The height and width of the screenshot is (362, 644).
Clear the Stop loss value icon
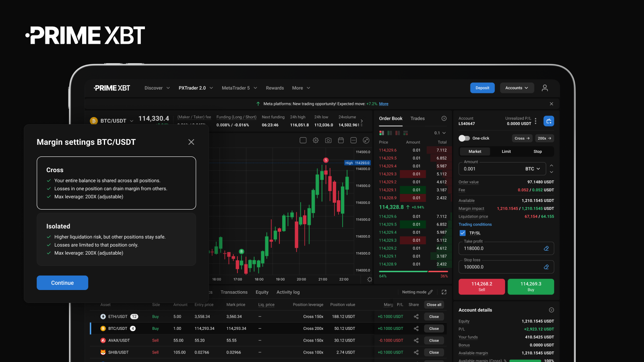(x=546, y=267)
